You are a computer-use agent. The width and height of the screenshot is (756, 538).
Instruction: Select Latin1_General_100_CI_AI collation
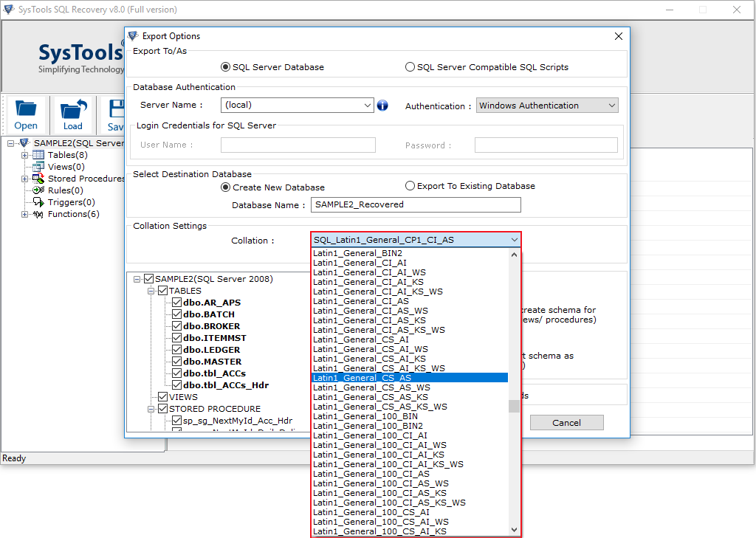coord(410,435)
